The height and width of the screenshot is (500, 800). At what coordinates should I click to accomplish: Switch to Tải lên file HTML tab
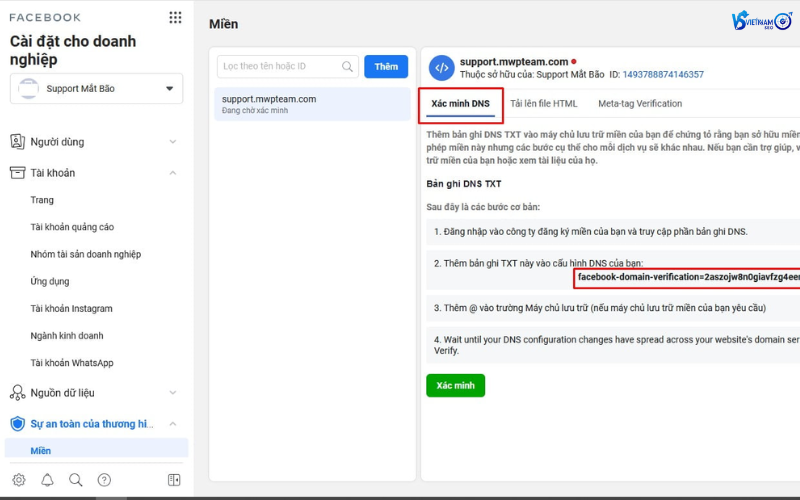click(543, 104)
